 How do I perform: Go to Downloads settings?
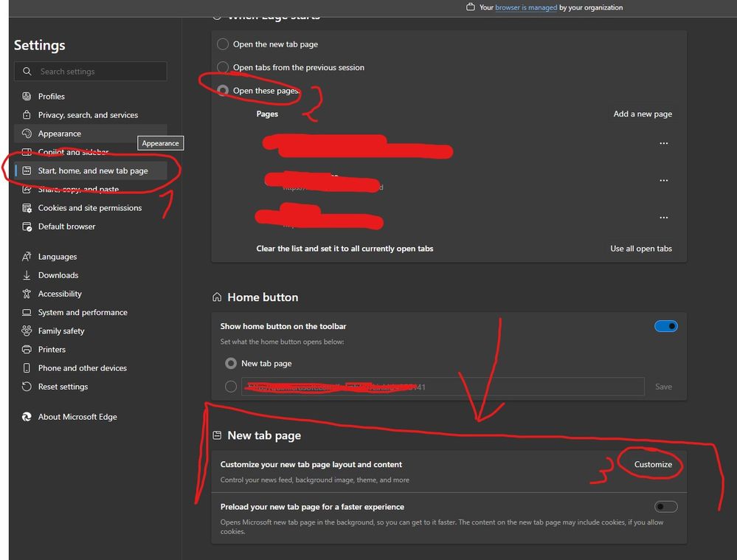point(90,275)
